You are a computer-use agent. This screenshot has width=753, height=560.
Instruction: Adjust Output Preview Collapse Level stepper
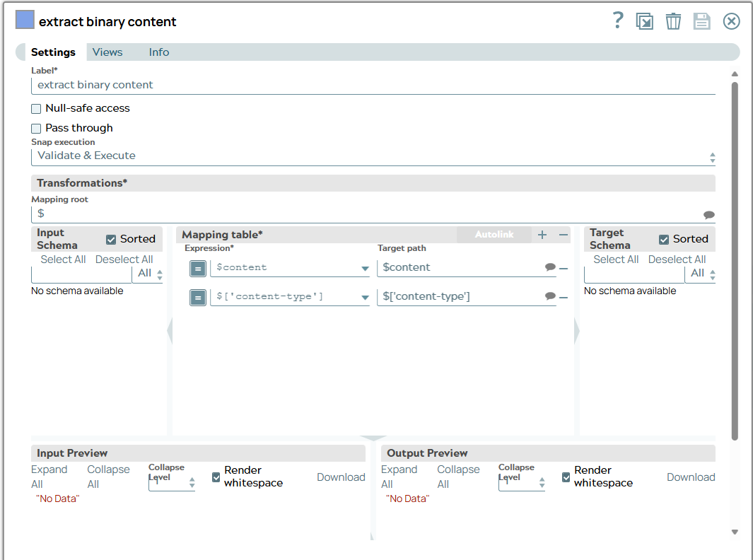542,483
